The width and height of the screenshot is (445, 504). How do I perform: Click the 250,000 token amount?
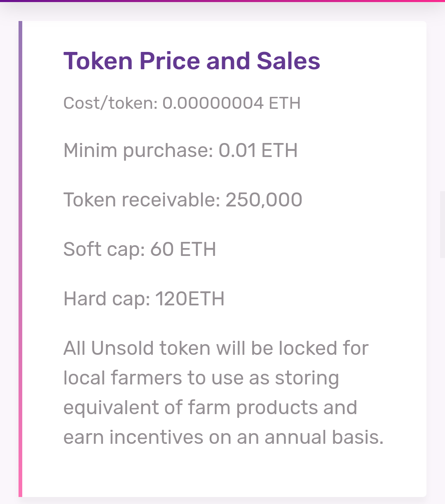point(264,200)
